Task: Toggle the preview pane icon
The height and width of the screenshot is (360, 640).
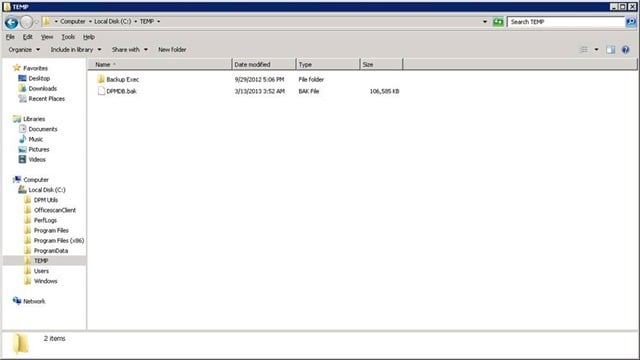Action: pyautogui.click(x=611, y=50)
